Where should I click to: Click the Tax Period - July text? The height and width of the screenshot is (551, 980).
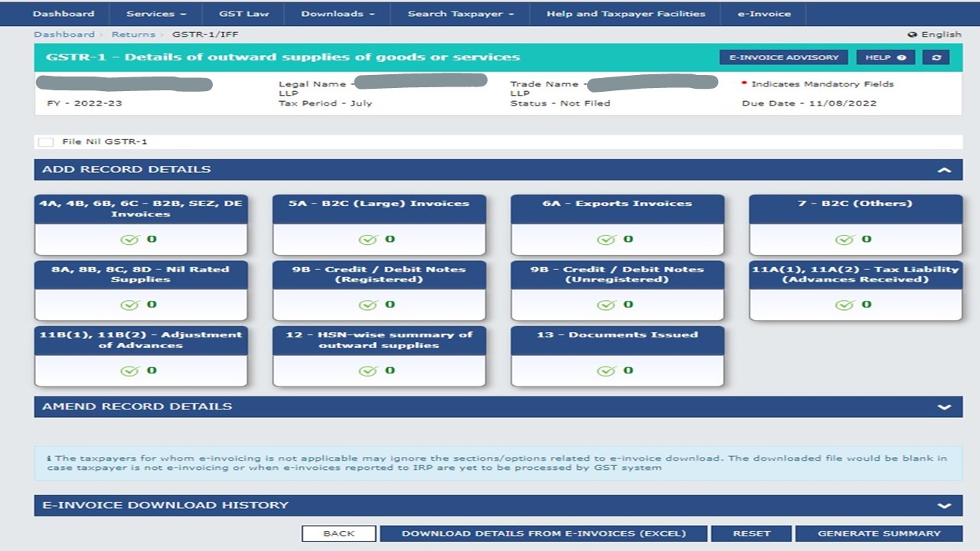(325, 103)
